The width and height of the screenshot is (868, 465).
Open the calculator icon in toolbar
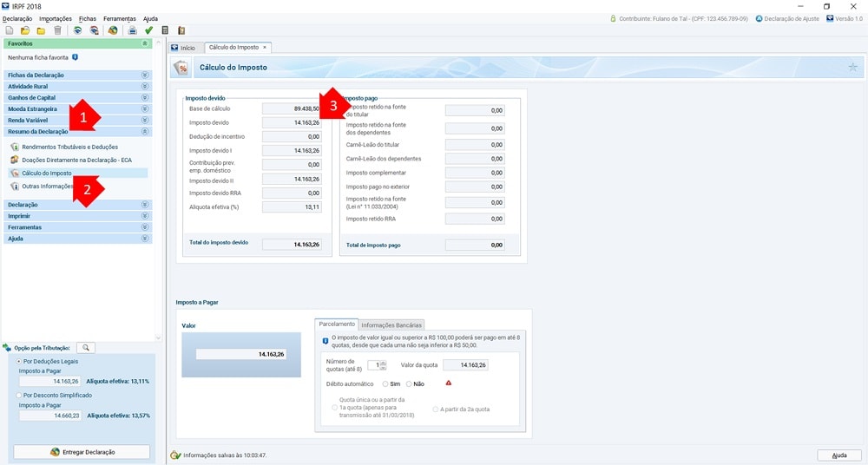click(x=165, y=30)
